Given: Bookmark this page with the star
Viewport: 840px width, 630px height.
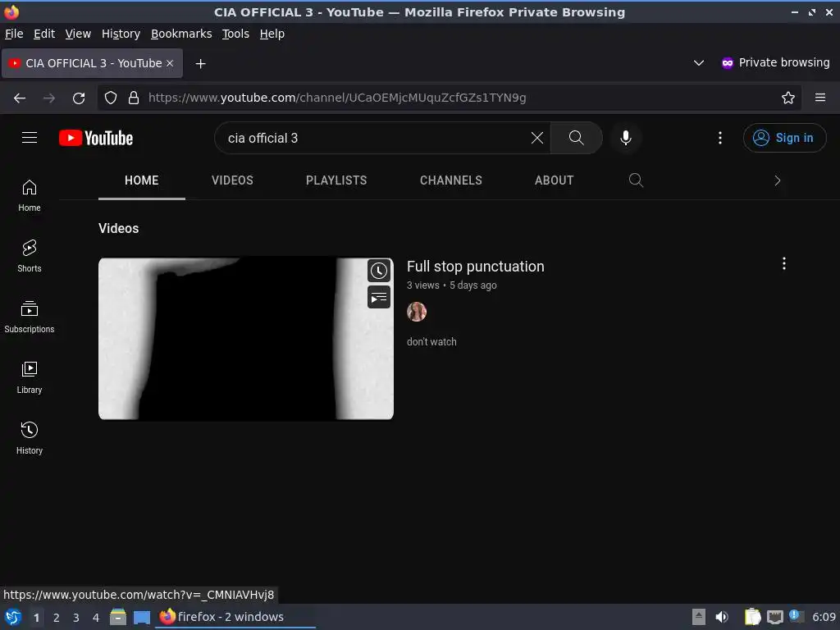Looking at the screenshot, I should click(788, 98).
